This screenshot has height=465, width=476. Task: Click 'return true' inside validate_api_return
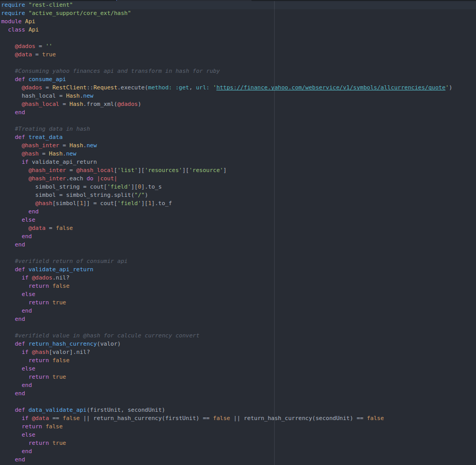point(47,302)
